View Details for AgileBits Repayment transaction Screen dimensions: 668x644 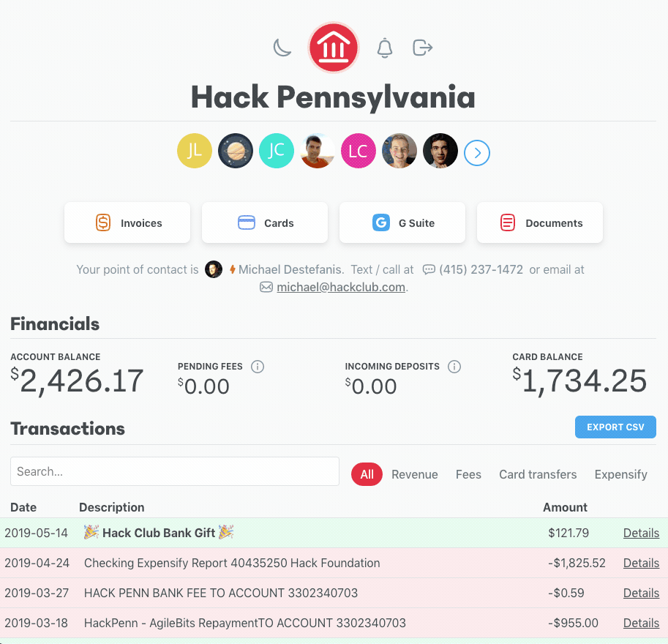(x=641, y=623)
